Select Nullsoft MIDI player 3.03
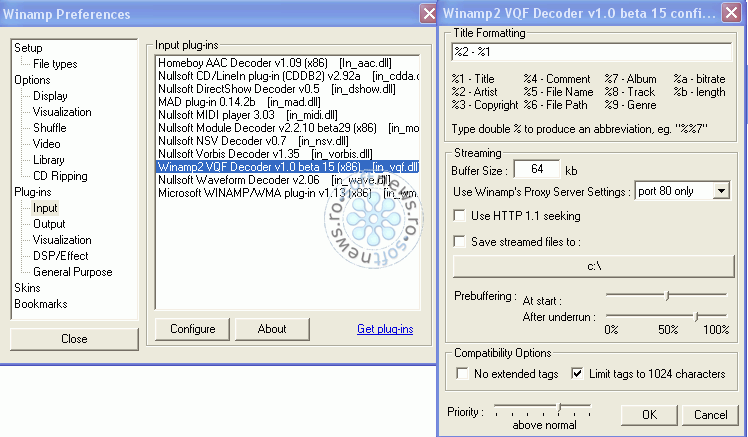 tap(288, 115)
